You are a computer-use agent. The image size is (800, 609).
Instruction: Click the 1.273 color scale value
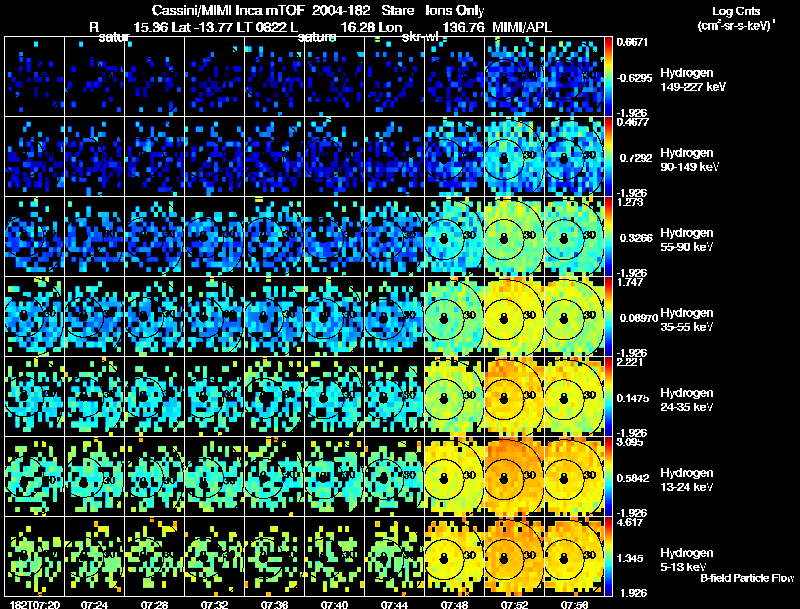630,202
